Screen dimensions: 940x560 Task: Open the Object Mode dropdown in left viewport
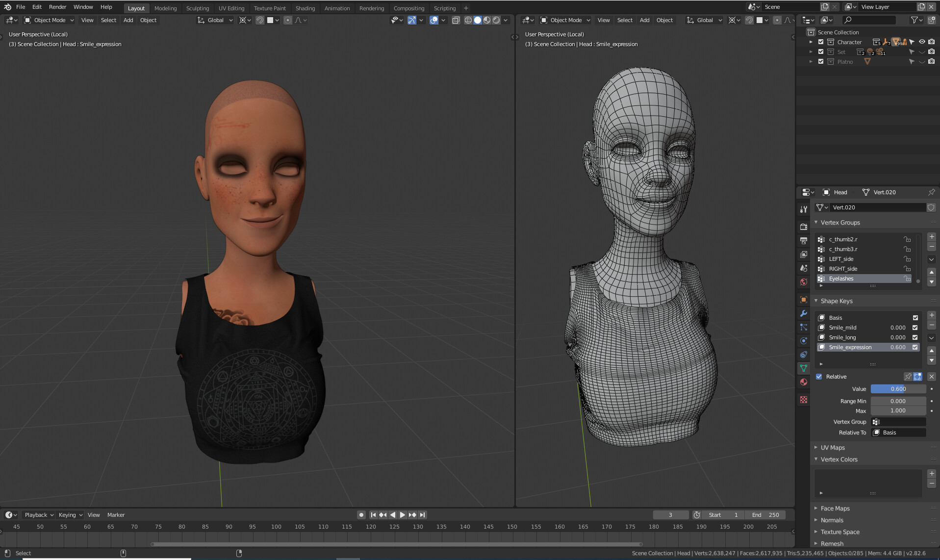point(49,20)
